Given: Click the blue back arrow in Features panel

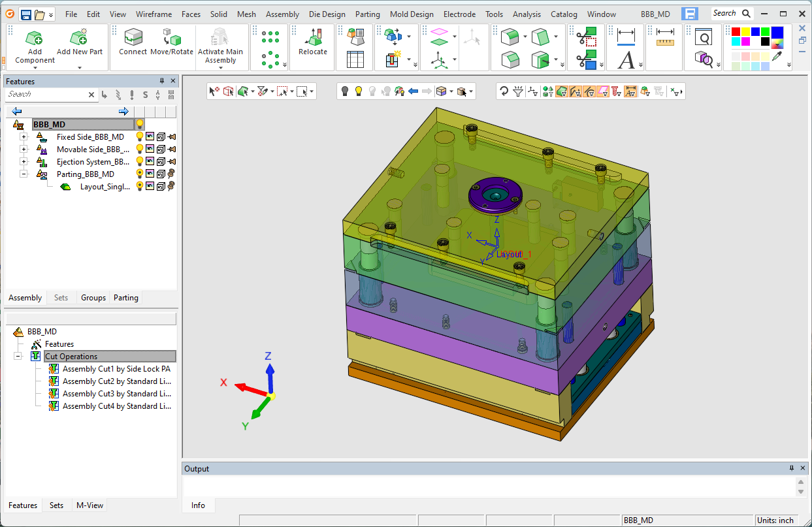Looking at the screenshot, I should [x=17, y=111].
